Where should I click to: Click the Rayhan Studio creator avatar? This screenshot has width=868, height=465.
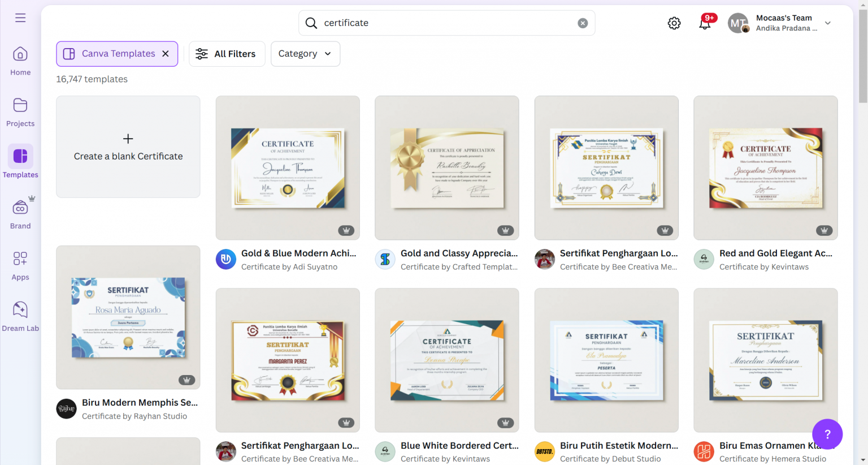[x=67, y=409]
